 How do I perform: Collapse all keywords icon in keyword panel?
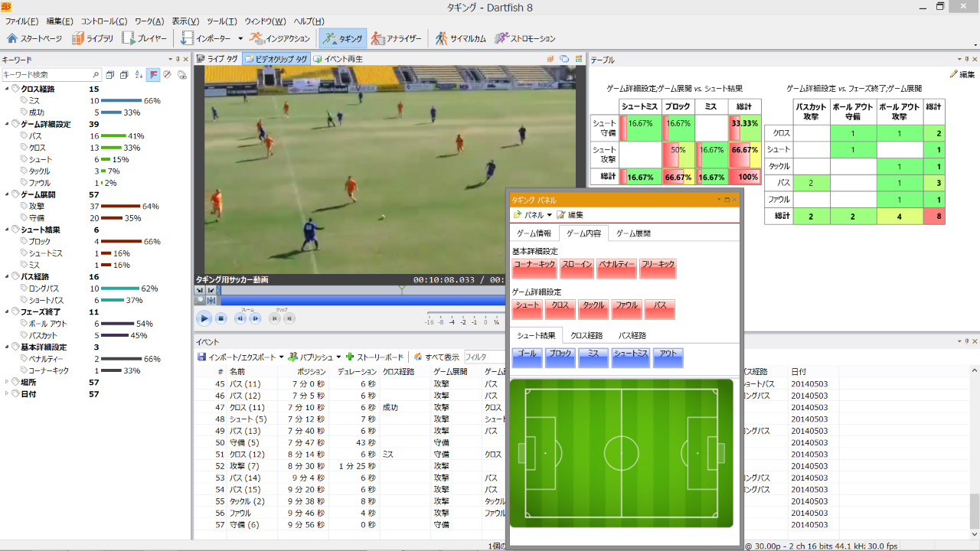[111, 75]
